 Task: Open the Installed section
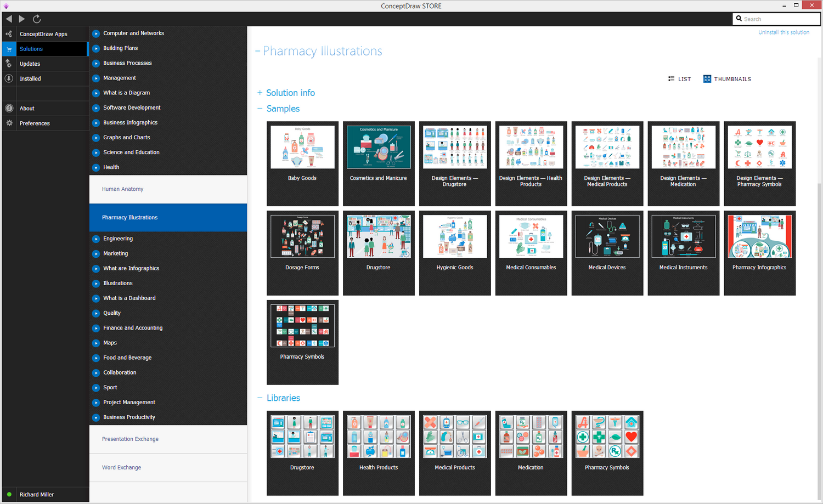[x=30, y=78]
